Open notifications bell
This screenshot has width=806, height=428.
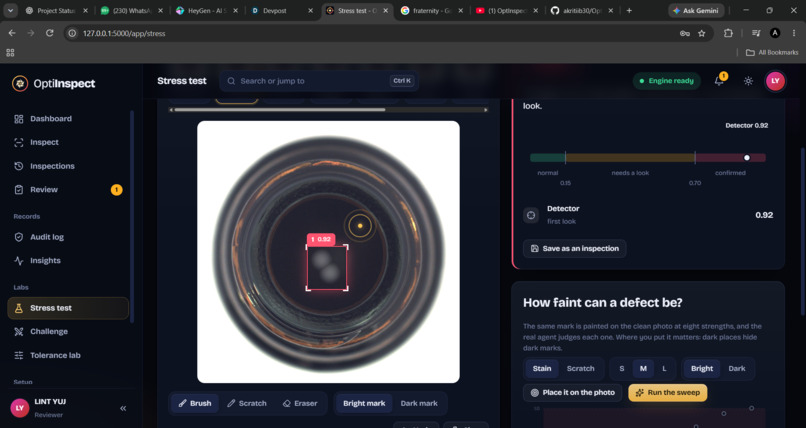pyautogui.click(x=719, y=81)
